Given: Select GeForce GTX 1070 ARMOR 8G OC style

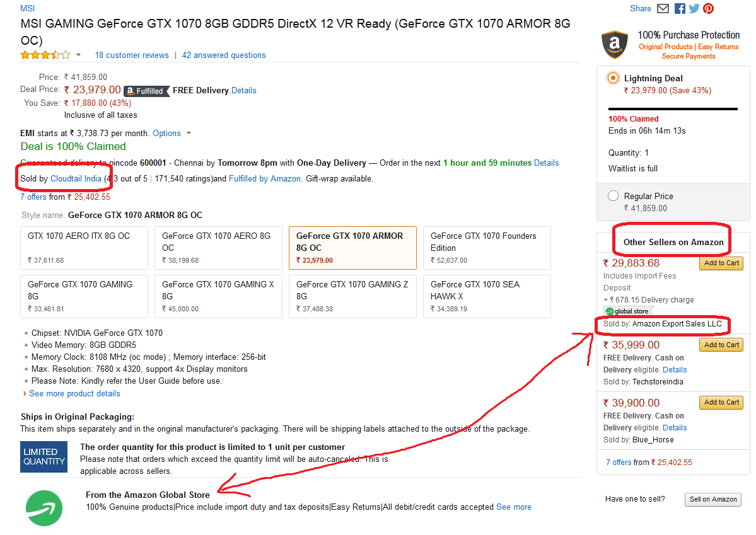Looking at the screenshot, I should pyautogui.click(x=352, y=248).
